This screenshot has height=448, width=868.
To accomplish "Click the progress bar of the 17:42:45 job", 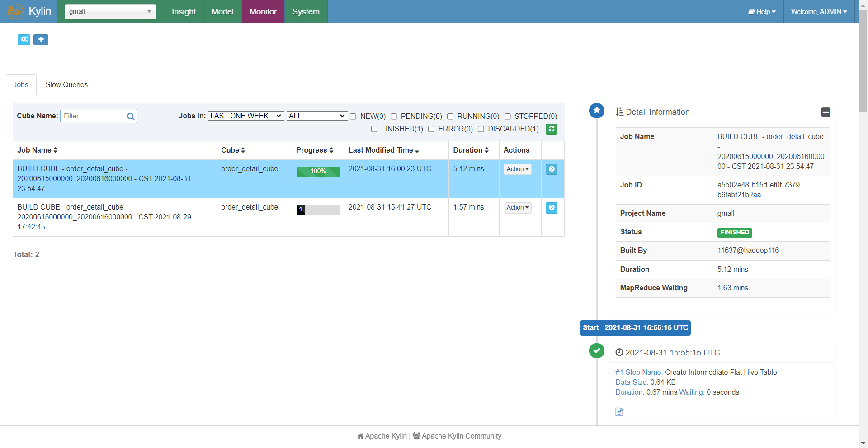I will click(318, 210).
